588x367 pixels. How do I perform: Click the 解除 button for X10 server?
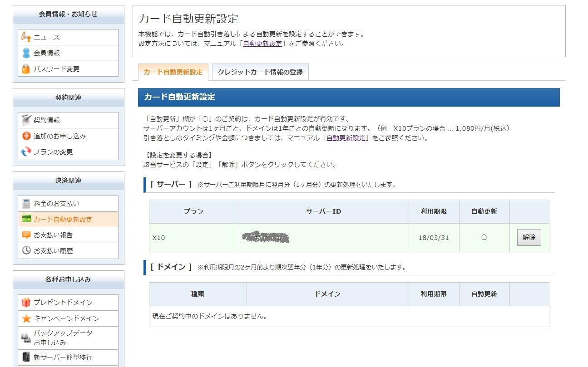pos(529,237)
